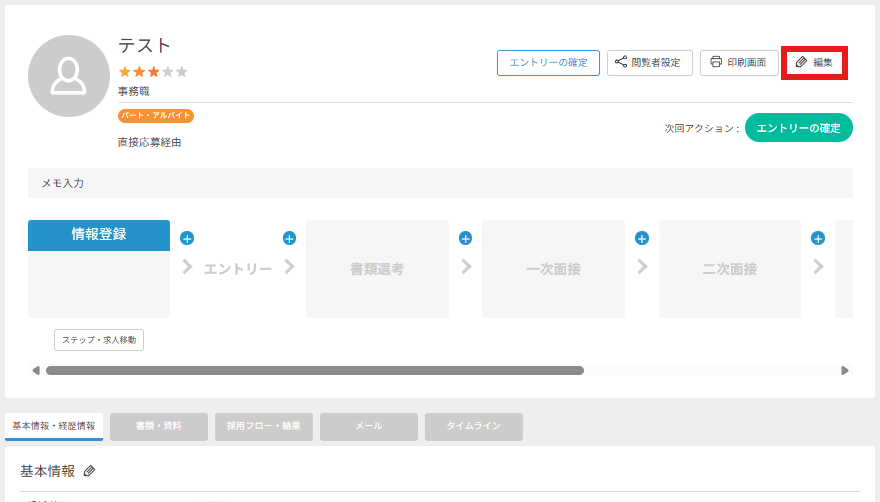This screenshot has height=502, width=880.
Task: Click the plus icon before 一次面接 step
Action: coord(465,238)
